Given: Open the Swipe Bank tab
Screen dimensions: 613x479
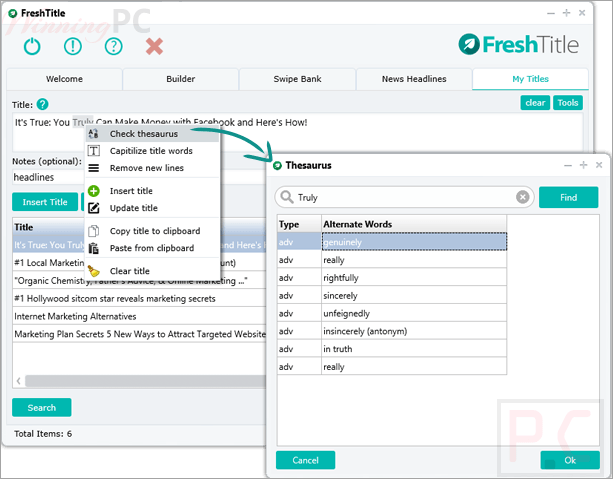Looking at the screenshot, I should pyautogui.click(x=297, y=79).
